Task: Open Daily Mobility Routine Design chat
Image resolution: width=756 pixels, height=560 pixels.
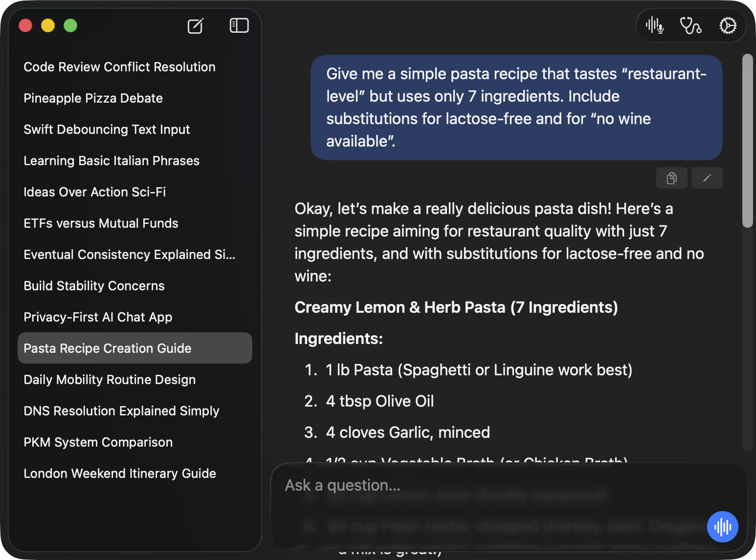Action: coord(110,380)
